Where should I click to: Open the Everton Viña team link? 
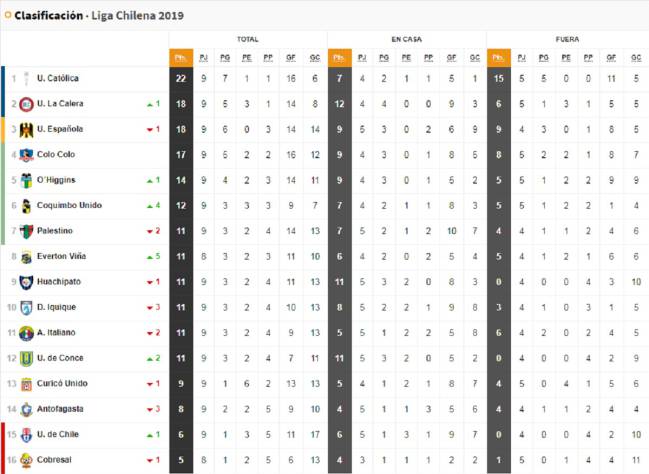click(60, 257)
